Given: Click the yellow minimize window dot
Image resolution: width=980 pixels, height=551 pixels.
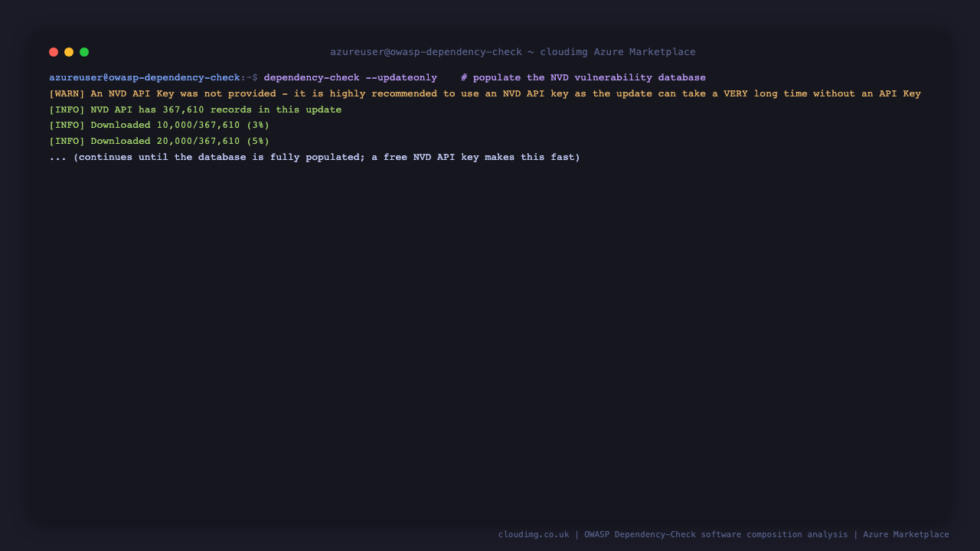Looking at the screenshot, I should [69, 52].
